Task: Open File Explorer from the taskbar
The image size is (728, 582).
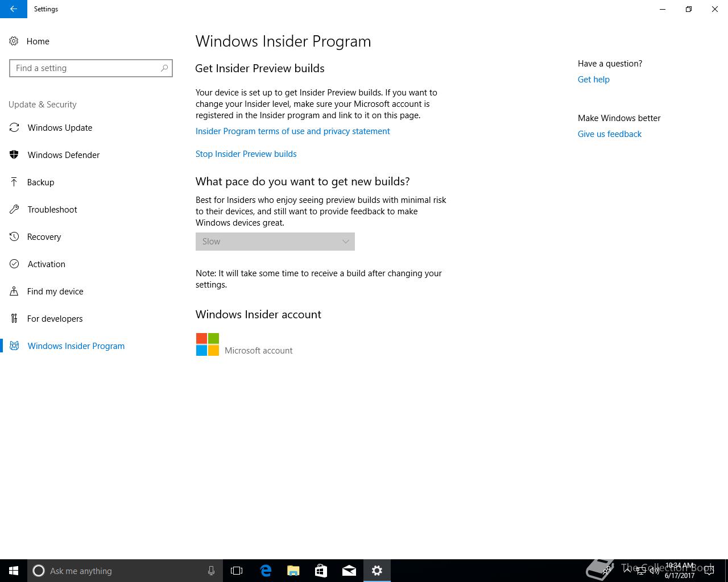Action: (x=293, y=571)
